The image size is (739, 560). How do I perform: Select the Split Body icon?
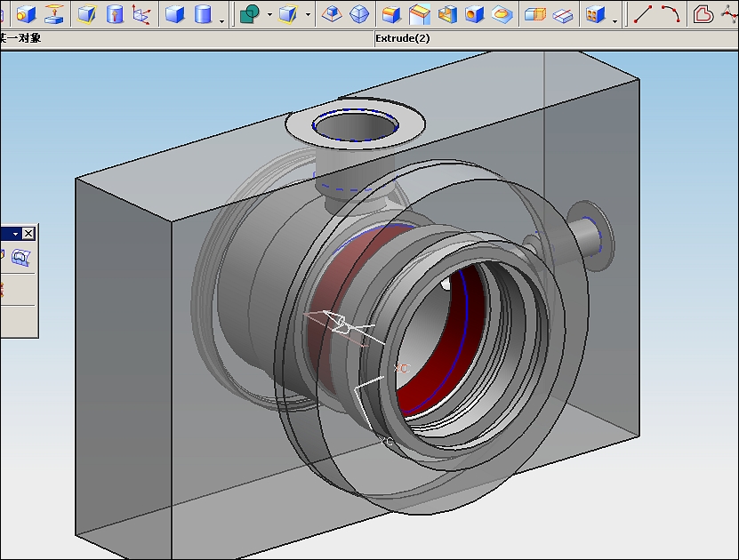(562, 14)
